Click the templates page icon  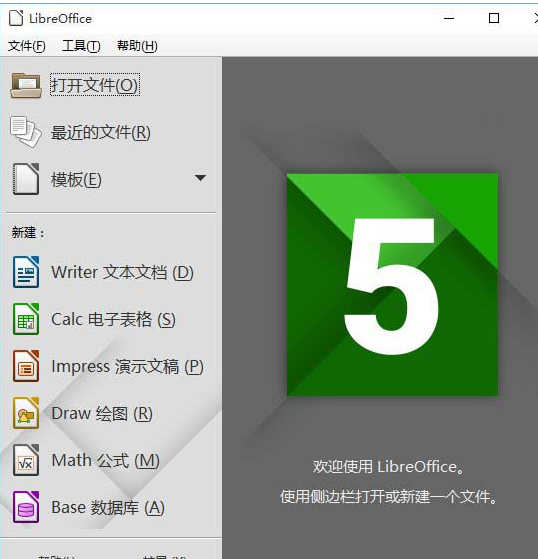pos(26,179)
